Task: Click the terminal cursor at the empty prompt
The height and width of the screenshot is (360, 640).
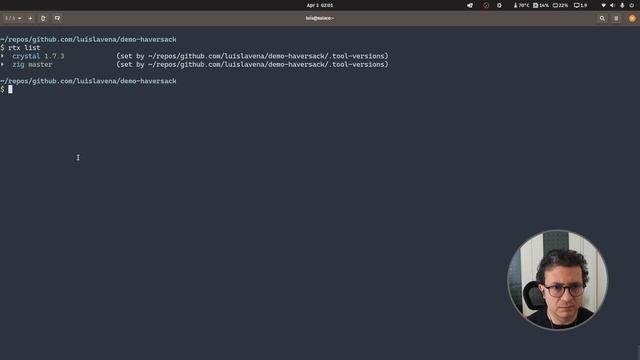Action: click(x=10, y=89)
